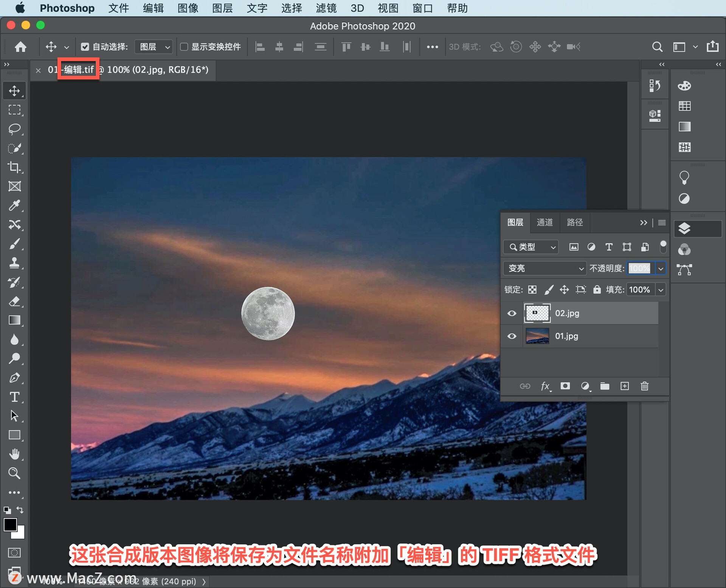Screen dimensions: 726x588
Task: Create a new layer with plus icon
Action: pyautogui.click(x=625, y=386)
